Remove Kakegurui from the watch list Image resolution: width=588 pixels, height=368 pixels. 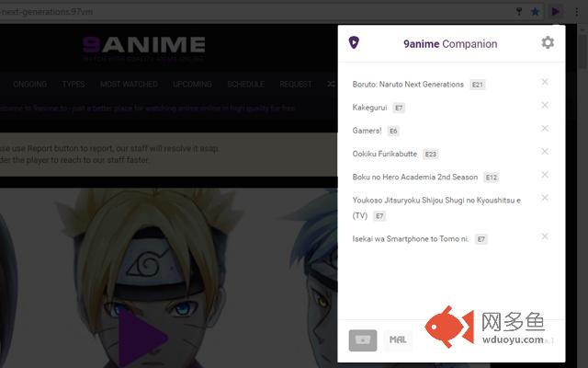click(545, 105)
